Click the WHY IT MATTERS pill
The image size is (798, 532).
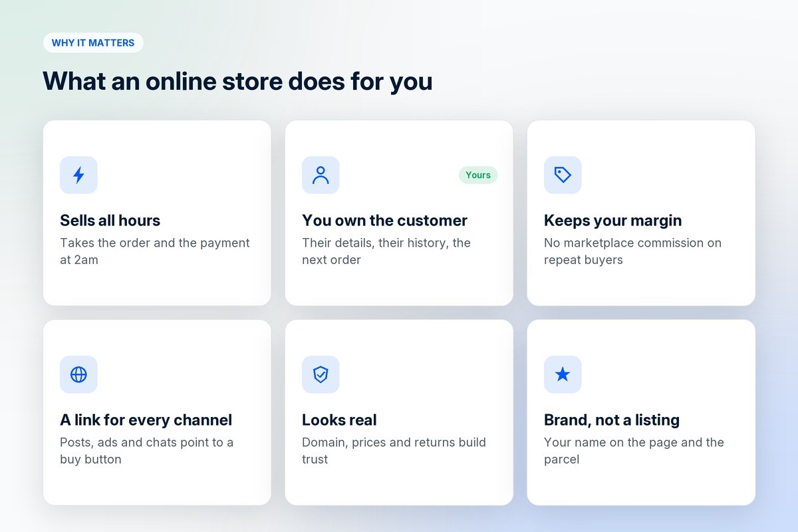[x=93, y=43]
